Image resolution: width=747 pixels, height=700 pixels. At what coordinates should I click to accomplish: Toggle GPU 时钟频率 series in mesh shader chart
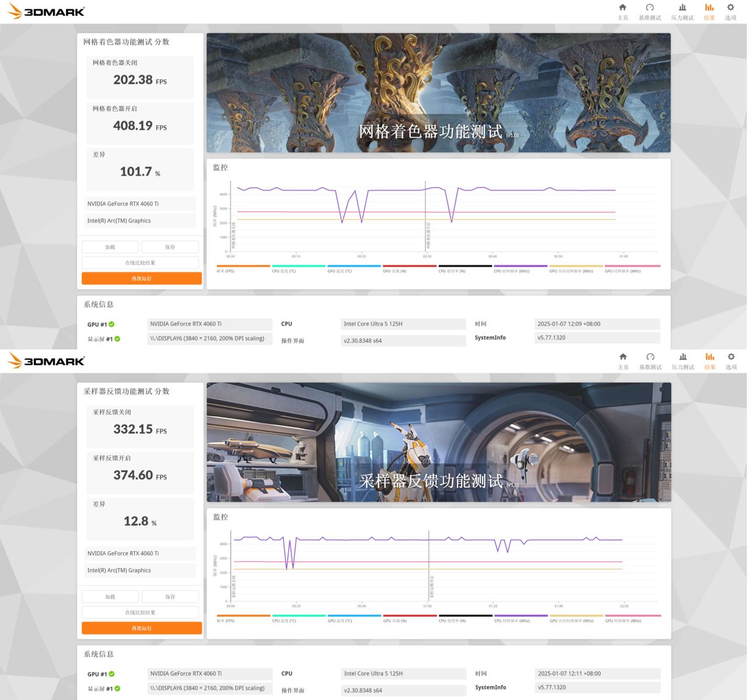[632, 269]
